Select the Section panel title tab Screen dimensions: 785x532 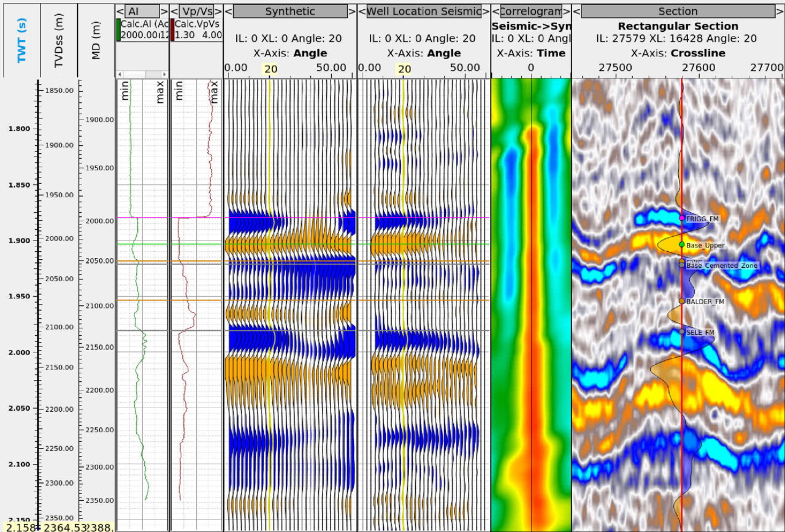click(677, 11)
